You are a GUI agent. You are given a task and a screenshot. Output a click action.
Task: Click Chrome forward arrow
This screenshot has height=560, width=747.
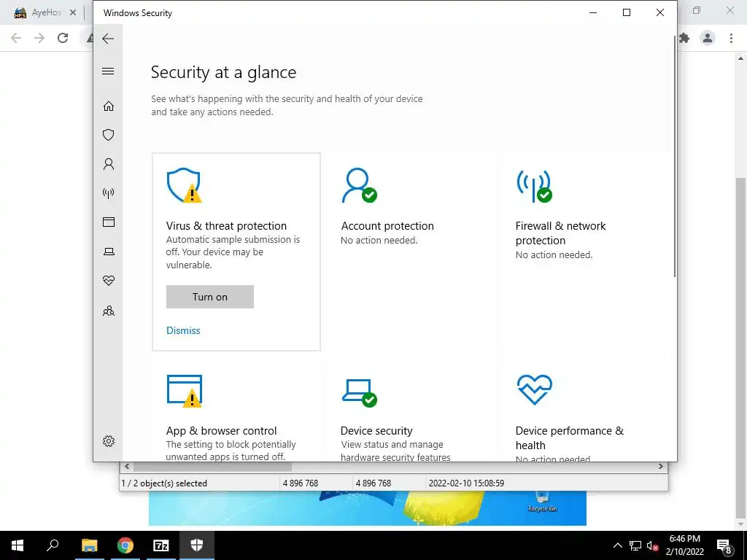[39, 38]
